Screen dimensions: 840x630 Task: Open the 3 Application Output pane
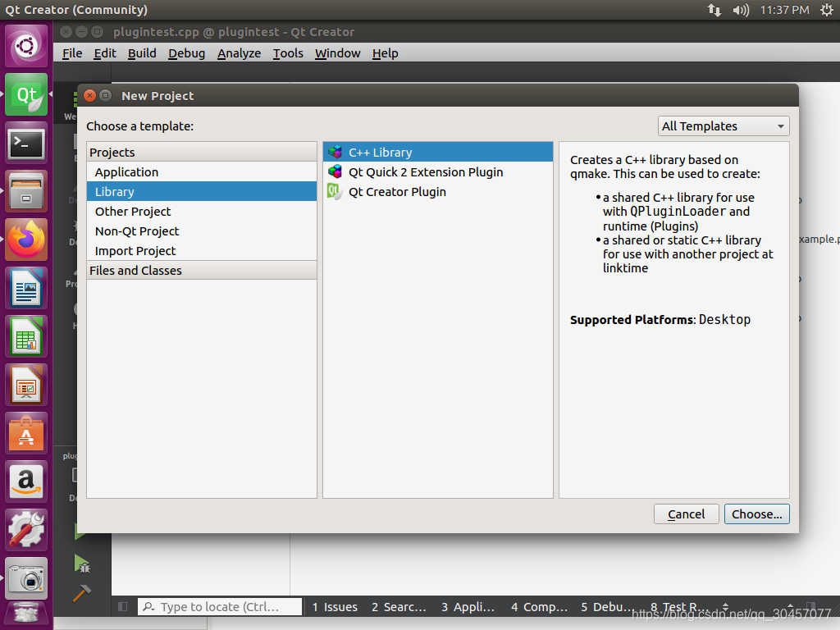[468, 606]
